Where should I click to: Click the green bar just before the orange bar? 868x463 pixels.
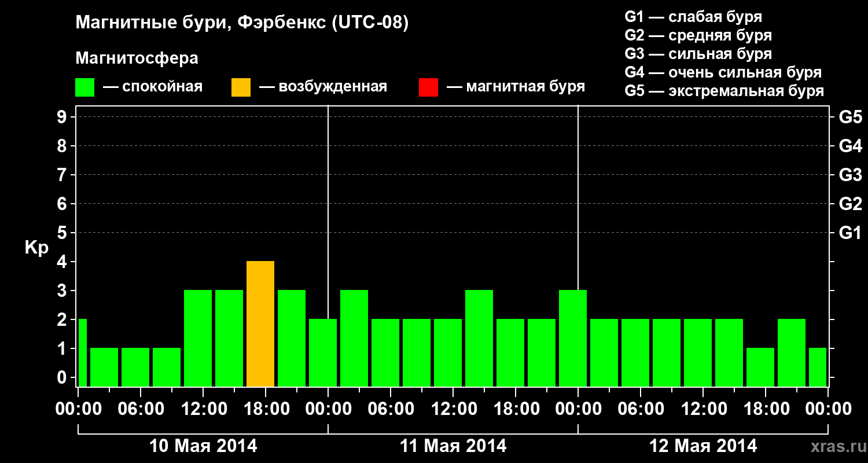229,339
